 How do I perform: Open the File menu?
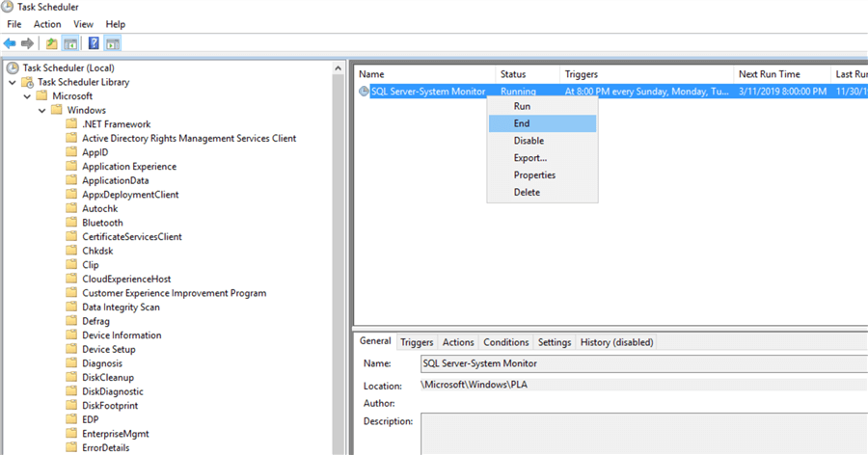tap(14, 24)
